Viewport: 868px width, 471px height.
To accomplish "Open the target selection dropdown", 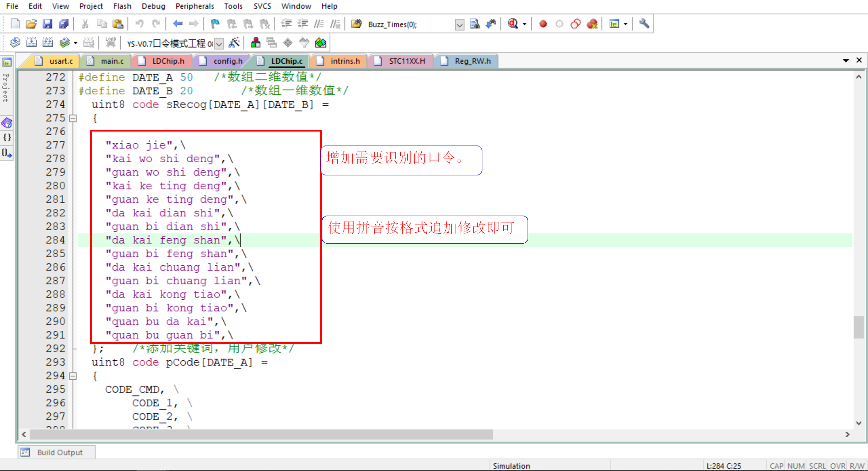I will click(x=219, y=43).
